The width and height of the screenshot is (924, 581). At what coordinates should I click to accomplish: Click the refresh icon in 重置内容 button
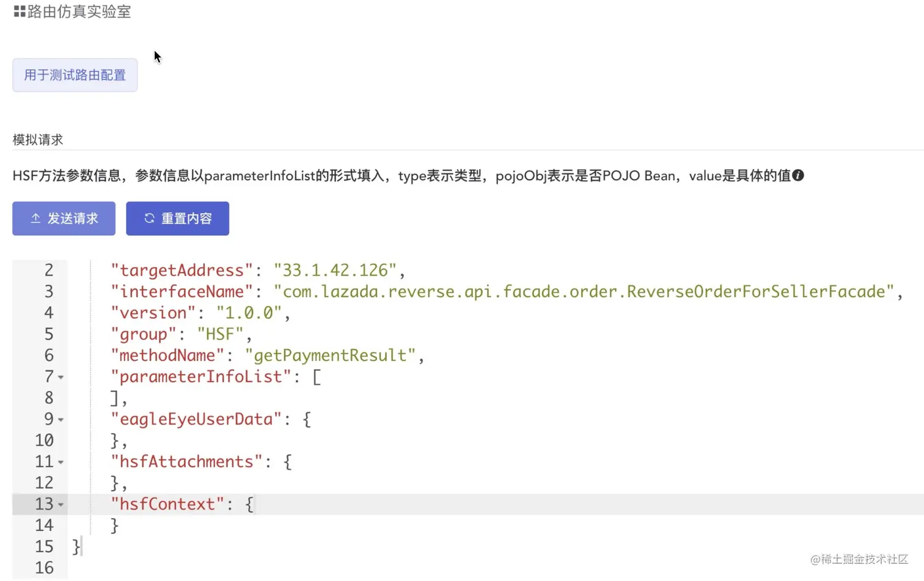click(x=149, y=218)
